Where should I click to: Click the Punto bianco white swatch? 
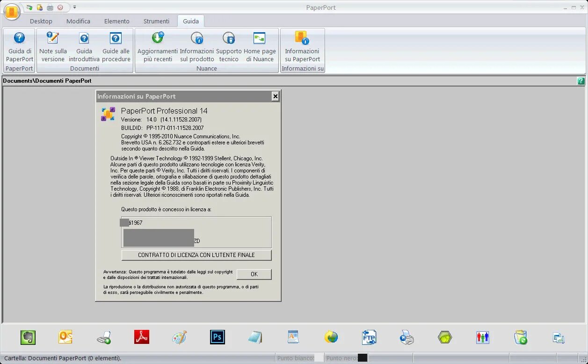point(319,358)
